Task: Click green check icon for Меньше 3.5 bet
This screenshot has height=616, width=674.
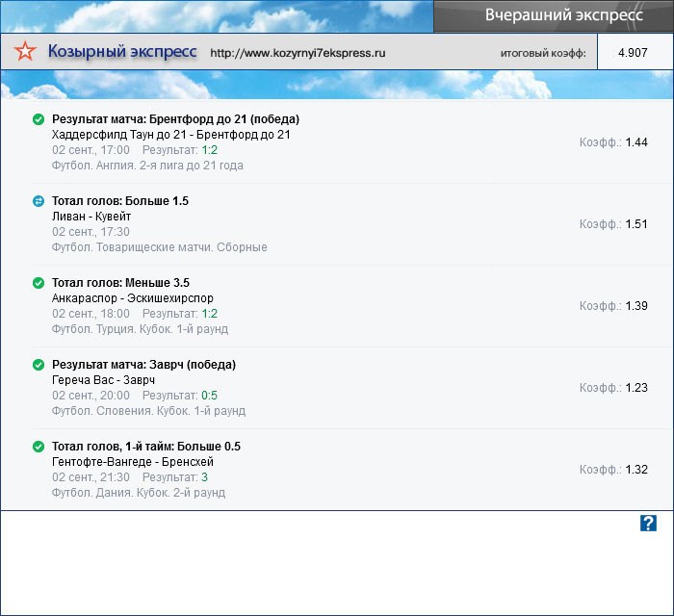Action: 39,283
